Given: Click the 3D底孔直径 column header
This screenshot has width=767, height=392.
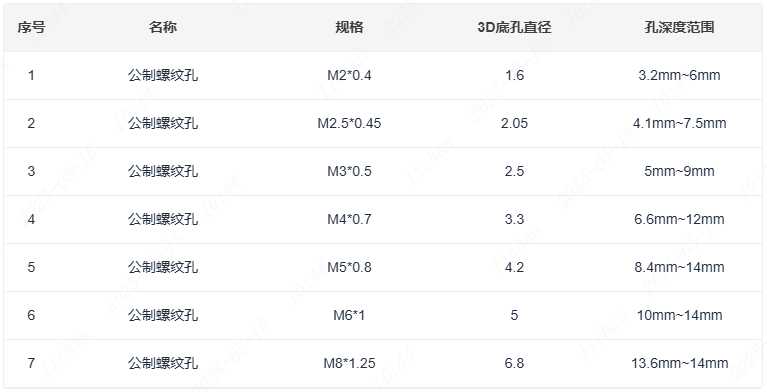Looking at the screenshot, I should click(x=514, y=27).
